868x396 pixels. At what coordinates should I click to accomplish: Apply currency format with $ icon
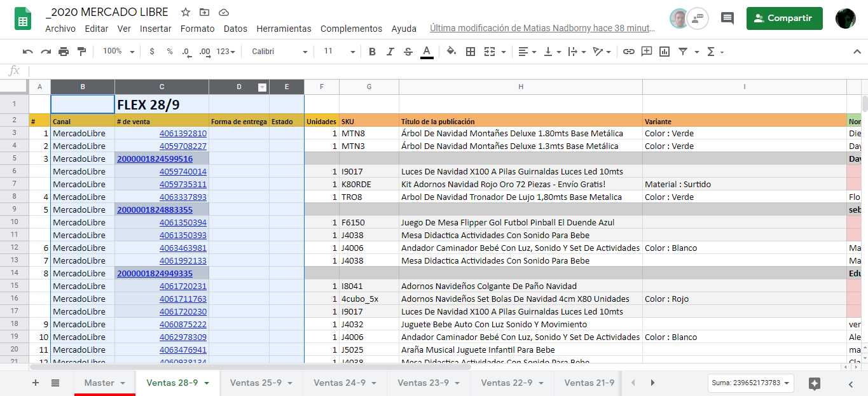click(x=152, y=52)
